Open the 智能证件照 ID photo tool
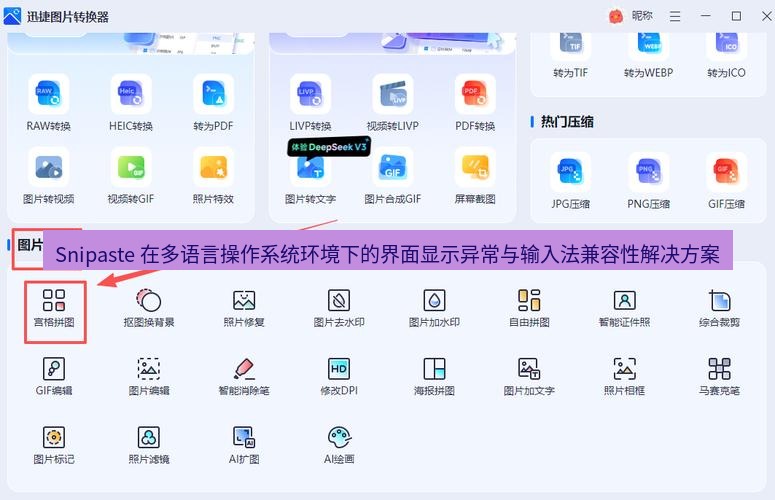 pyautogui.click(x=624, y=308)
